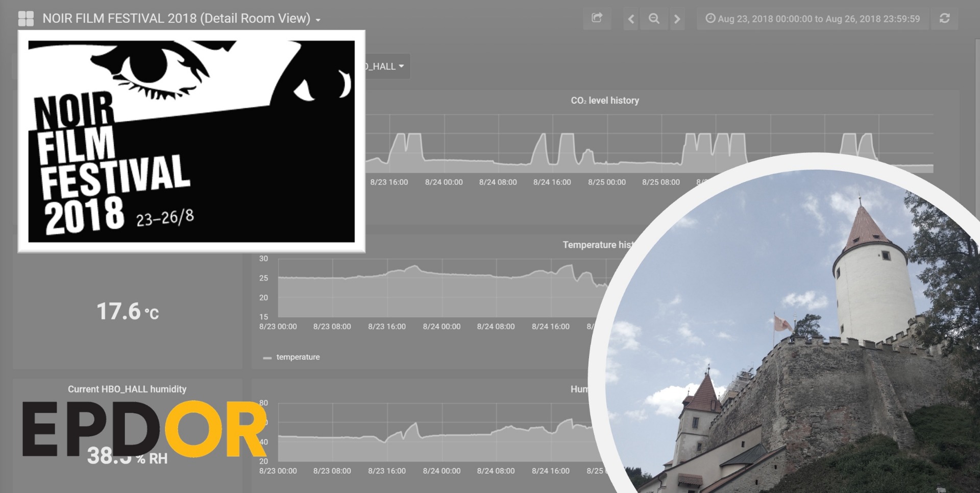This screenshot has height=493, width=980.
Task: Open the Aug 23 to Aug 26 time picker
Action: pyautogui.click(x=813, y=19)
